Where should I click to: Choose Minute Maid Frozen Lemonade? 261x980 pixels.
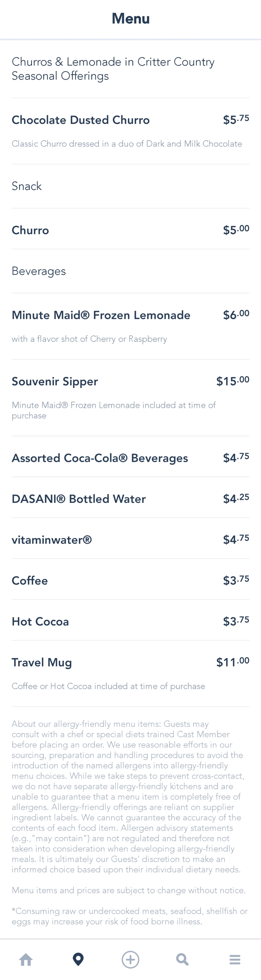pos(101,315)
